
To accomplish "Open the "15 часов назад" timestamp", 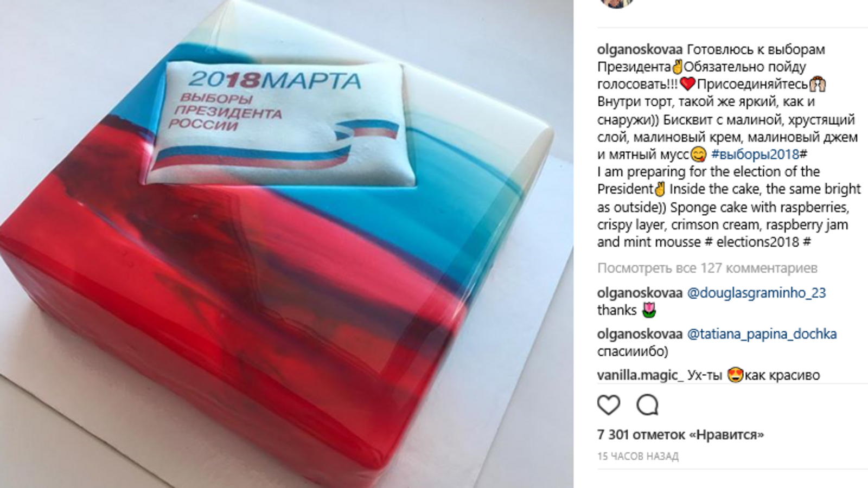I will point(638,457).
